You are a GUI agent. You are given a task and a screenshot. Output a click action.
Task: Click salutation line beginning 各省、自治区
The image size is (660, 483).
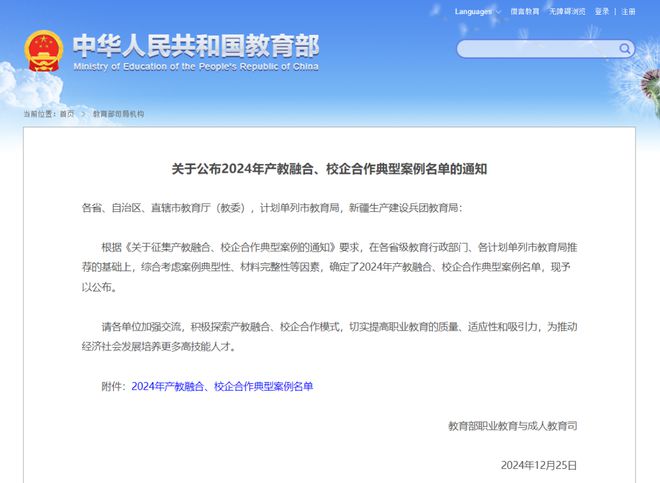(x=272, y=208)
